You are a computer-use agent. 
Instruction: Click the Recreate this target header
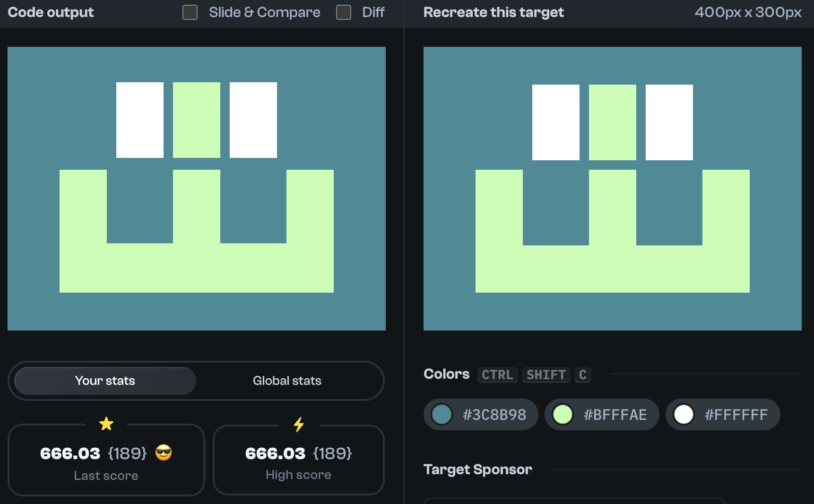pyautogui.click(x=494, y=12)
